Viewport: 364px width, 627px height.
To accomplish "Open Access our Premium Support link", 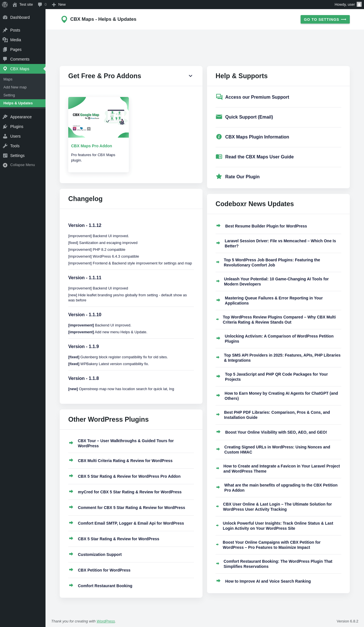I will click(x=257, y=97).
